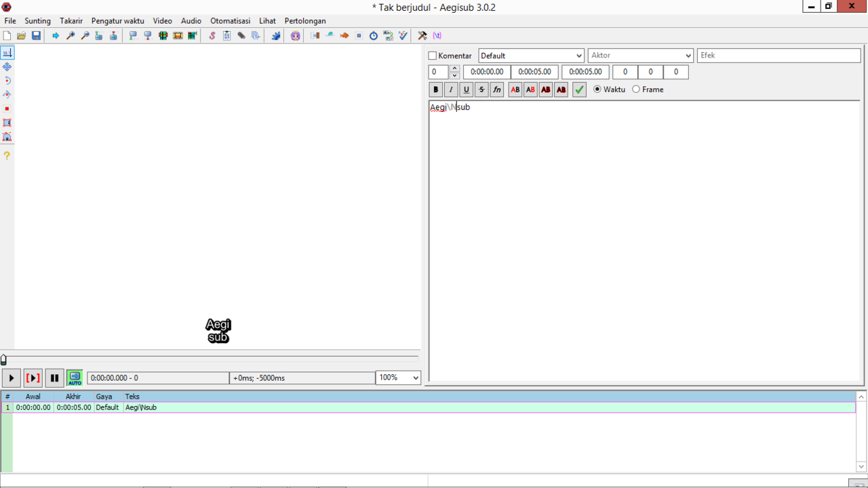The width and height of the screenshot is (868, 488).
Task: Select the scale subtitles tool
Action: pyautogui.click(x=7, y=108)
